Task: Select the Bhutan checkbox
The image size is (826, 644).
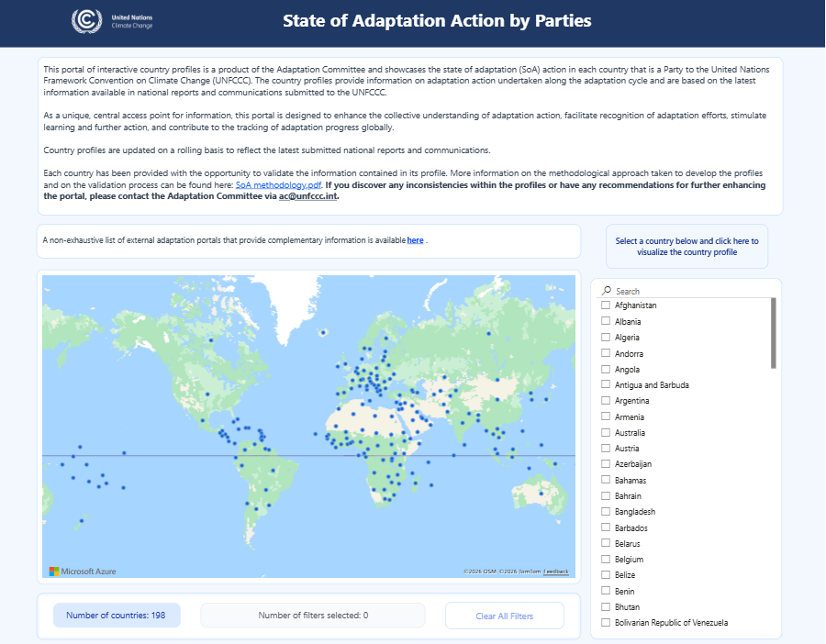Action: pyautogui.click(x=606, y=607)
